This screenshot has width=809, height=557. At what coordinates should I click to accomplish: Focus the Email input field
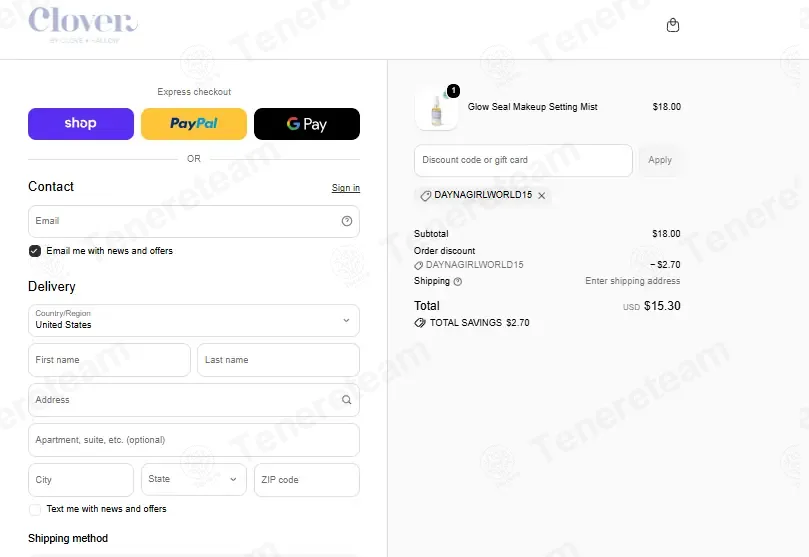[194, 221]
